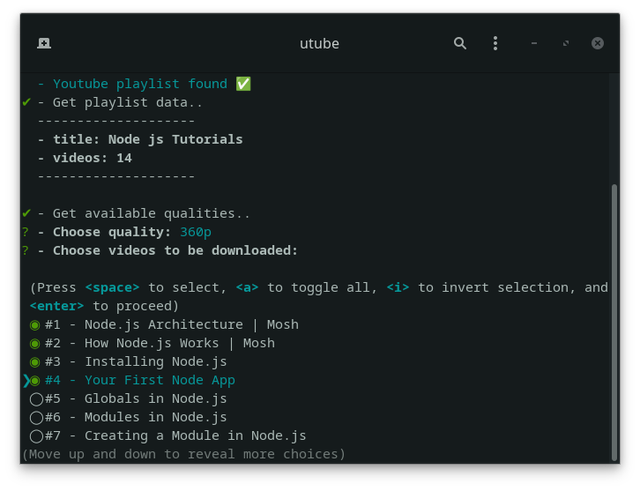Open the terminal search magnifier
The image size is (640, 491).
click(x=460, y=43)
